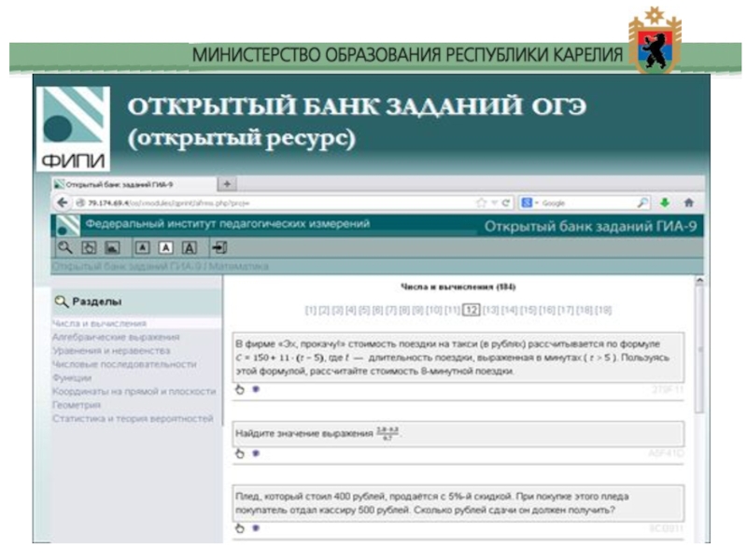
Task: Click the vertical scrollbar thumb of the task list
Action: [699, 350]
